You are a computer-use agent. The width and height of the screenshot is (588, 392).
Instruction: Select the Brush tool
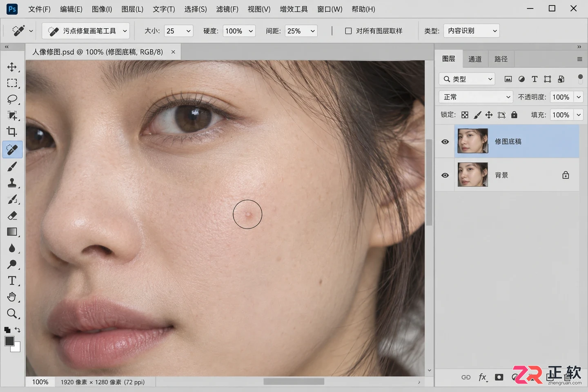pos(12,167)
